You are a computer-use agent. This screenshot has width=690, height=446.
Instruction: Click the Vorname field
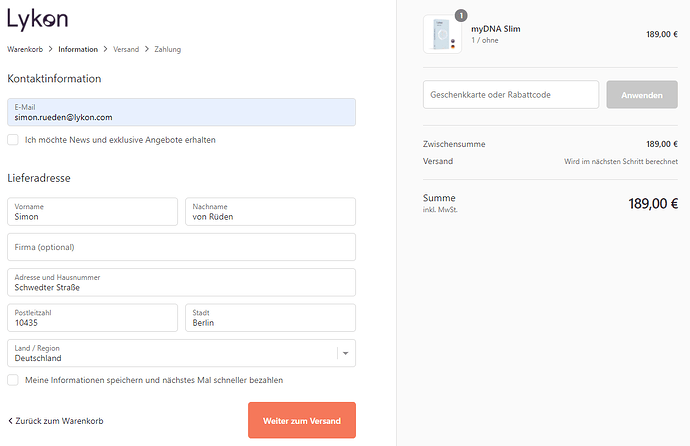tap(92, 211)
